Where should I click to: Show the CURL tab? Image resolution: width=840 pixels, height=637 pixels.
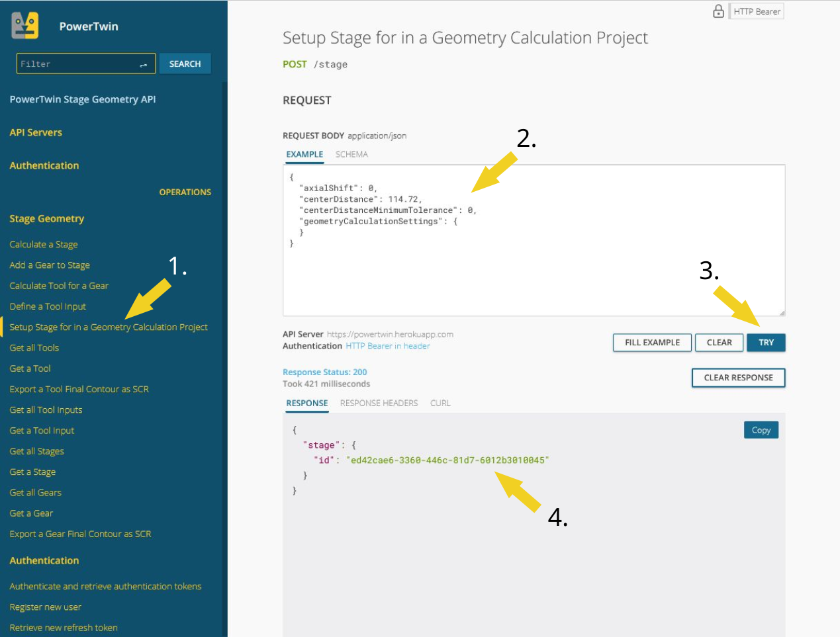click(440, 403)
